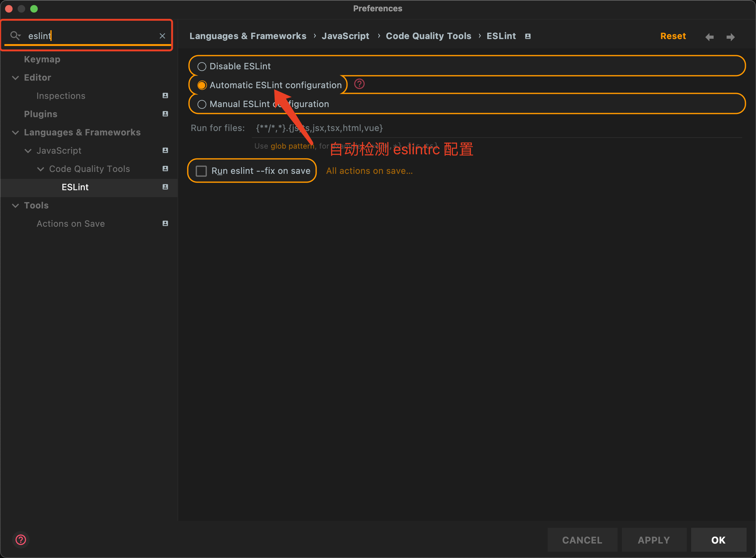Open Actions on Save settings
This screenshot has height=558, width=756.
pos(71,224)
